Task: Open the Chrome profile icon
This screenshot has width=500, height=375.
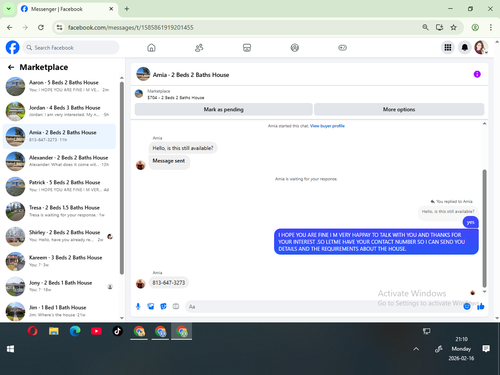Action: click(475, 27)
